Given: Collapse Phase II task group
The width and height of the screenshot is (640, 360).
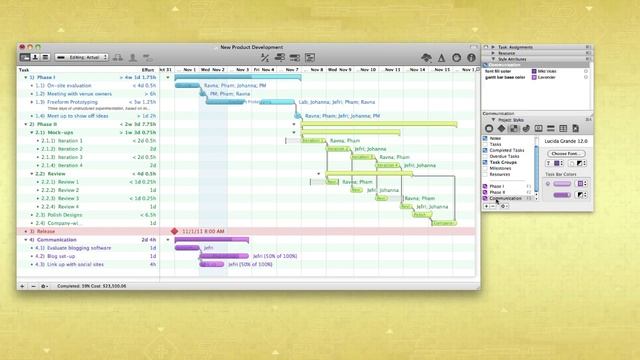Looking at the screenshot, I should coord(26,124).
